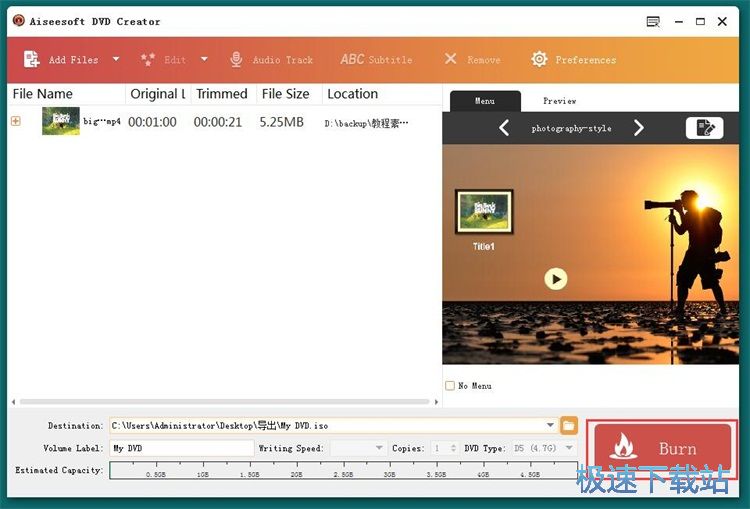
Task: Select the D:\backup location cell
Action: (367, 123)
